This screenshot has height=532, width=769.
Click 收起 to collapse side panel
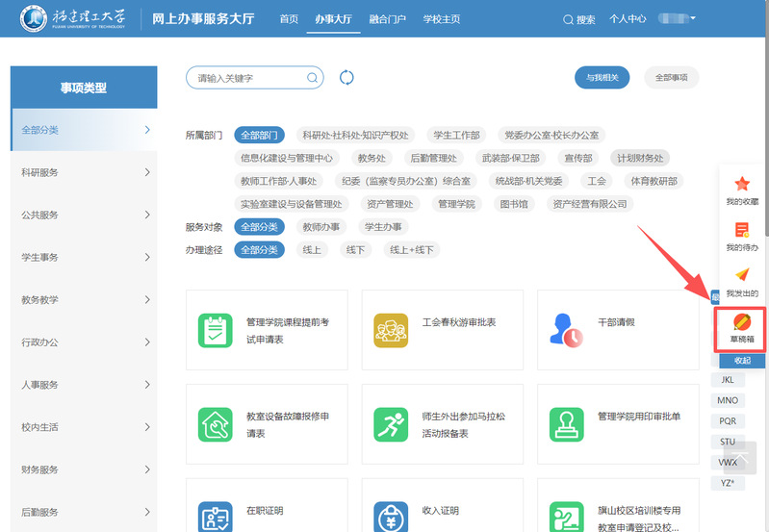tap(742, 360)
